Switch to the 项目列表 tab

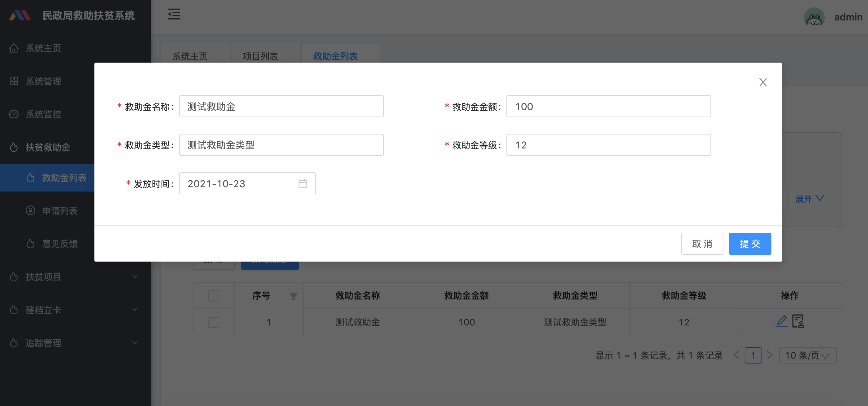tap(260, 56)
